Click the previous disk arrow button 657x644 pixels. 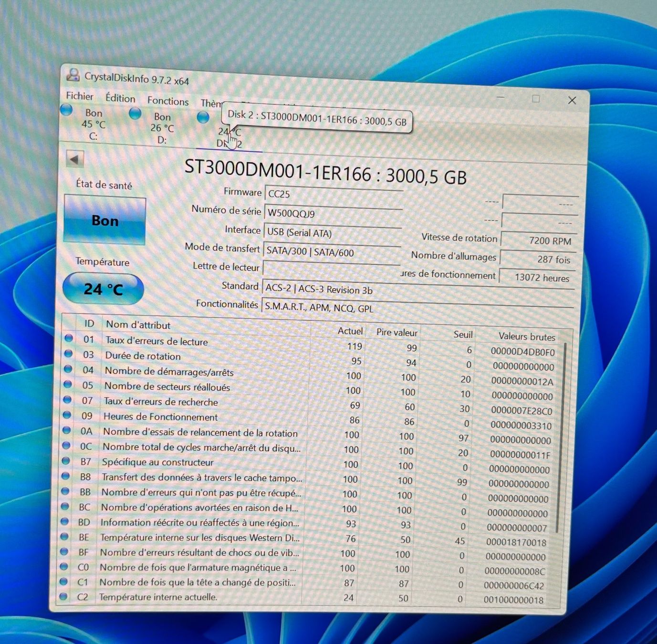(74, 159)
